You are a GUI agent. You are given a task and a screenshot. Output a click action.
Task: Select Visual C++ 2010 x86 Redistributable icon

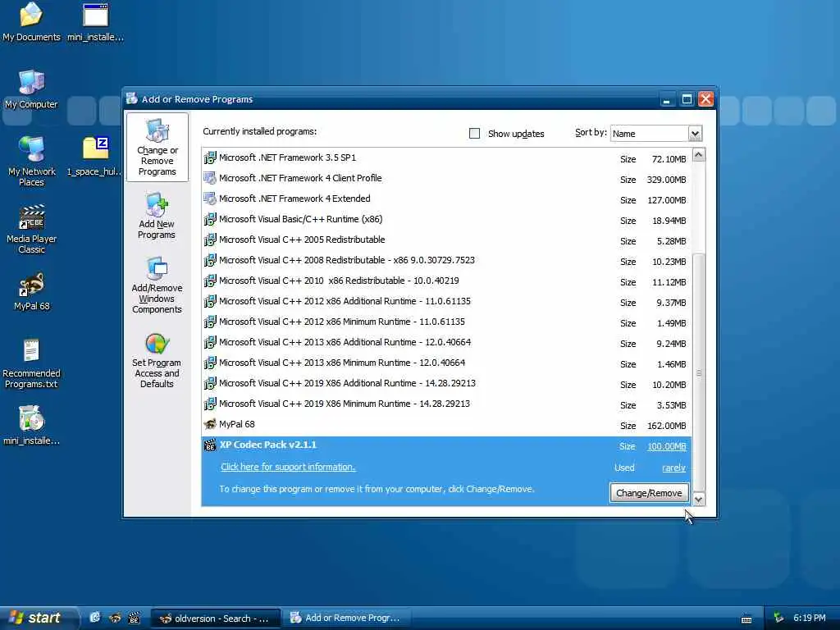coord(210,281)
